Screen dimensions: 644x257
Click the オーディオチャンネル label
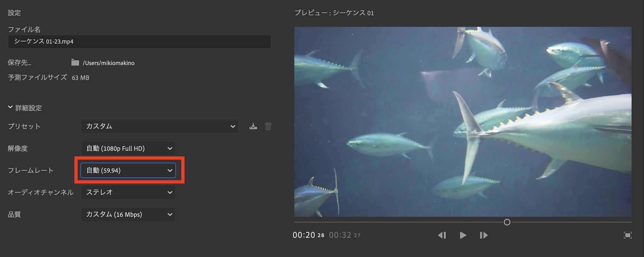[x=41, y=193]
